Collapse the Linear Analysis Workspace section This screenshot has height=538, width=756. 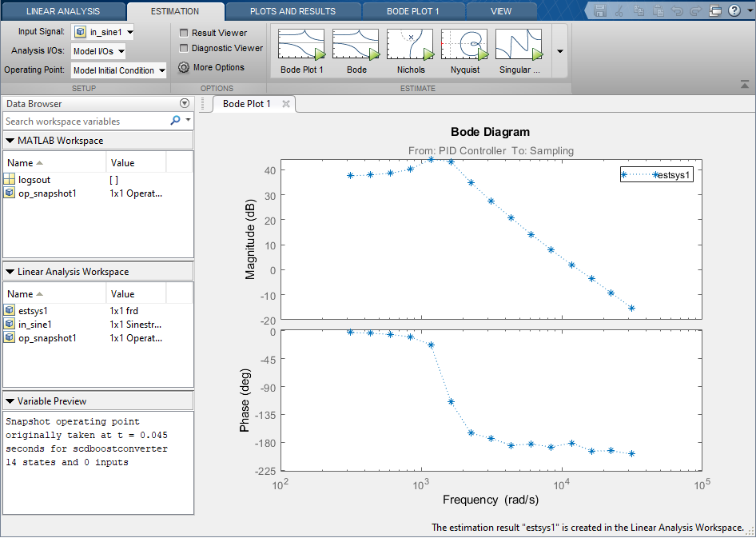click(x=10, y=272)
